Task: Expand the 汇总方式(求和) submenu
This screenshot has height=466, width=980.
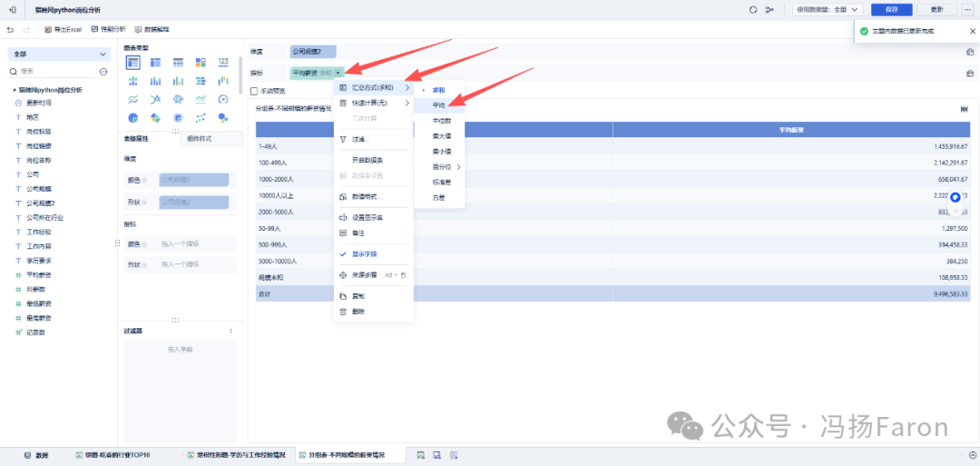Action: point(373,87)
